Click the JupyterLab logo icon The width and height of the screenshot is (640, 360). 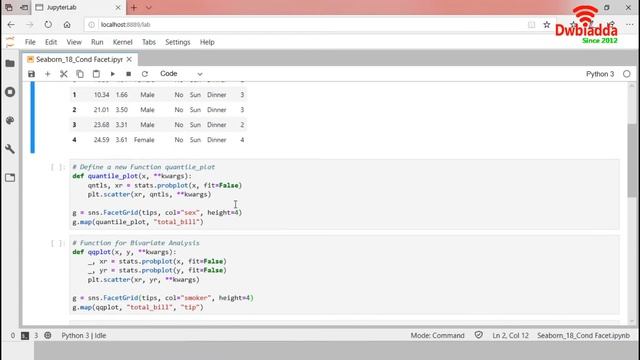point(10,42)
